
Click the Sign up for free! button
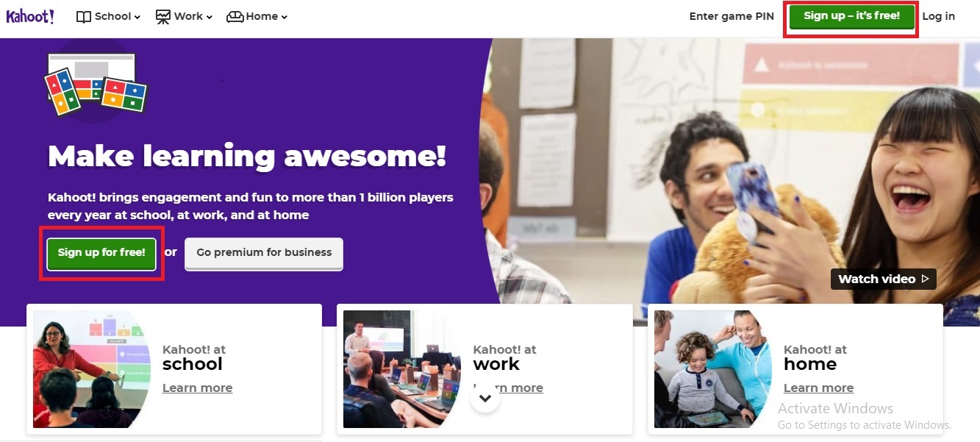(x=101, y=253)
